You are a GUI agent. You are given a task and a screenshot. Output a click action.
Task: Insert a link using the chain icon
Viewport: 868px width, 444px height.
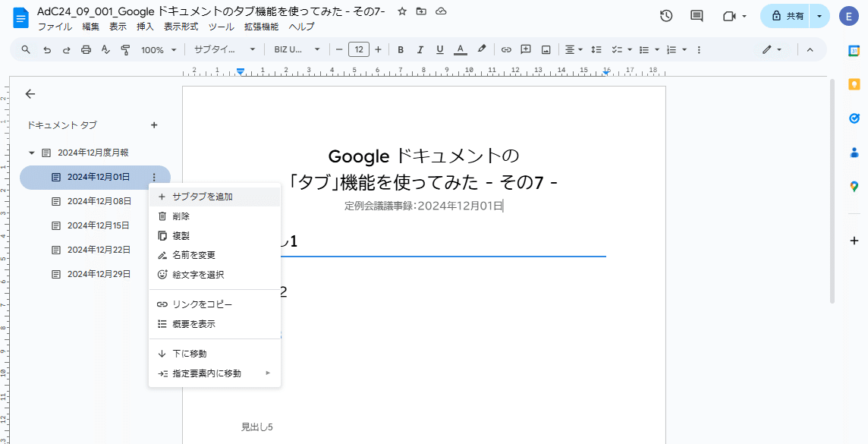[x=506, y=50]
